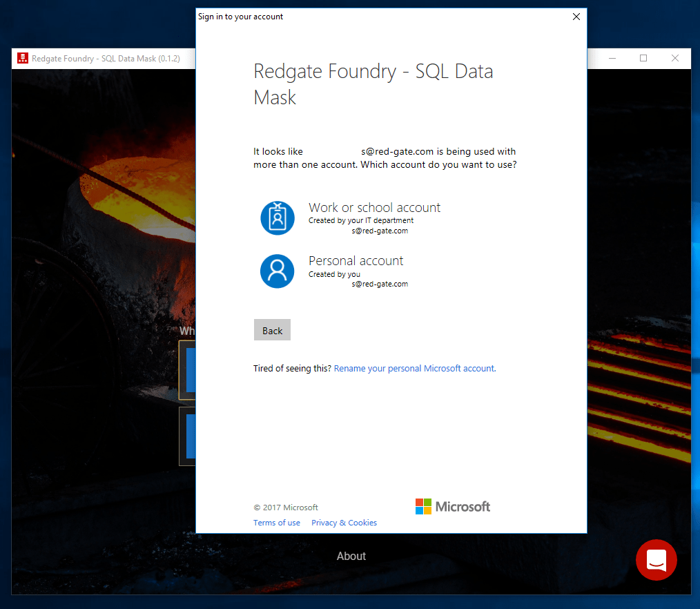Click the '© 2017 Microsoft' copyright text

(286, 507)
